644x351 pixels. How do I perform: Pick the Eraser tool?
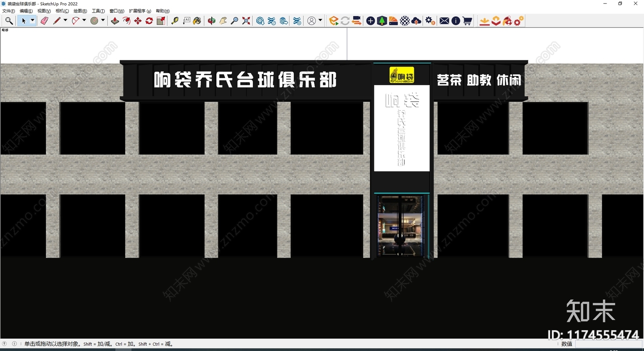(x=44, y=21)
